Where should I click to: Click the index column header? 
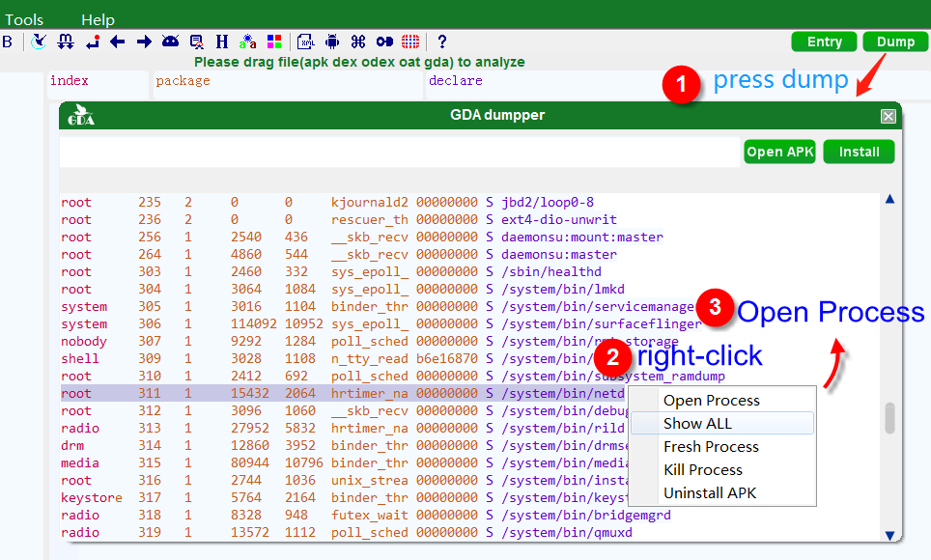(98, 84)
